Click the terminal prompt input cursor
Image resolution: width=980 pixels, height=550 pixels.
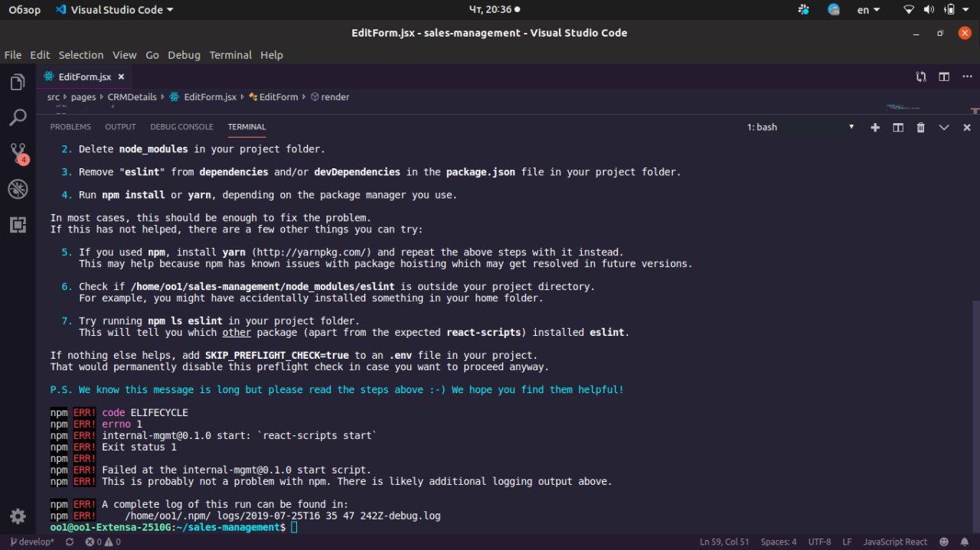coord(294,528)
